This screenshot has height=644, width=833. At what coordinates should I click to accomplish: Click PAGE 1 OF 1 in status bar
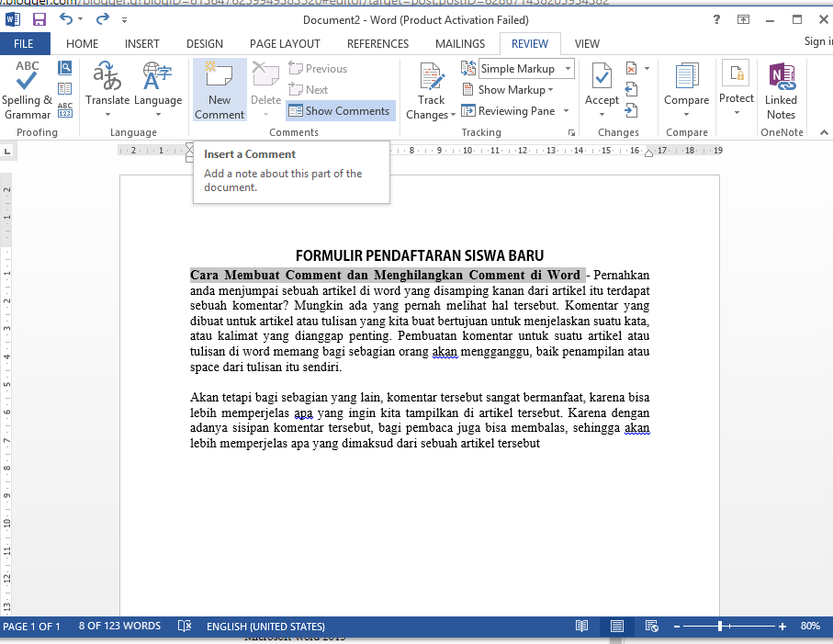[x=31, y=627]
